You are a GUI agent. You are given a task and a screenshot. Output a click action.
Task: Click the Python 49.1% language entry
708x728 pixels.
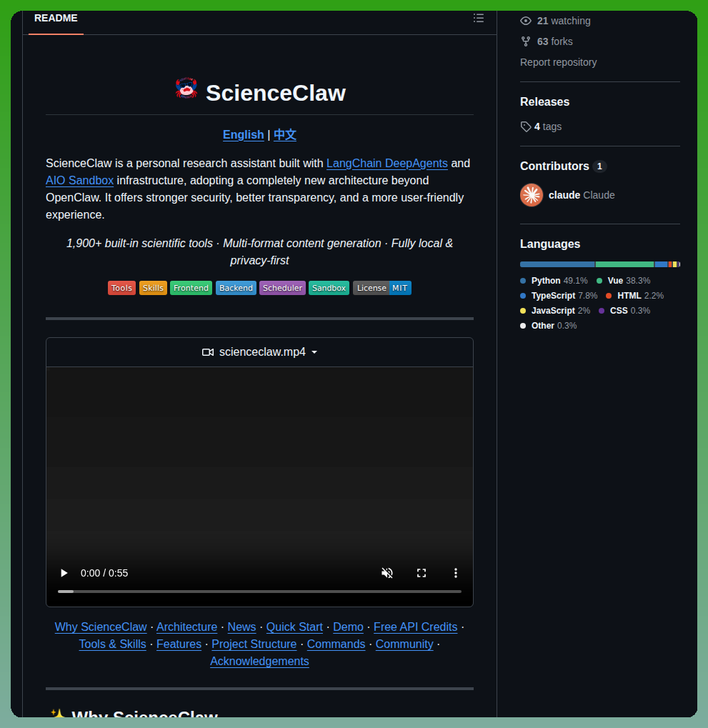tap(554, 281)
